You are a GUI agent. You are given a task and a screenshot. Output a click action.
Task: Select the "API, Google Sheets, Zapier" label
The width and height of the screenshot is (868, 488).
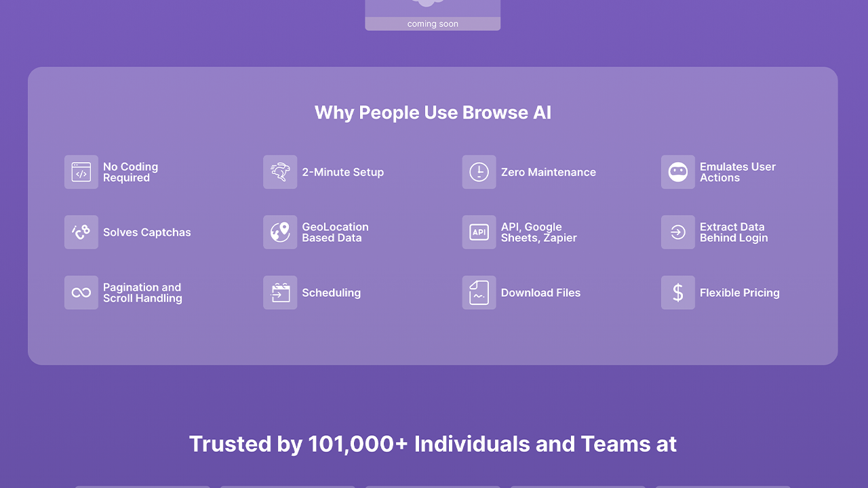[x=538, y=232]
